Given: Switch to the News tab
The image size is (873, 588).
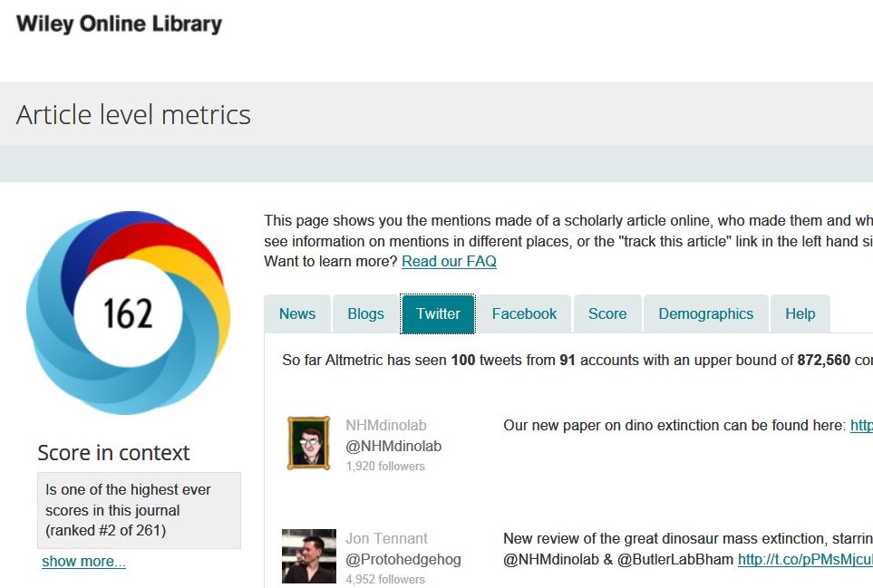Looking at the screenshot, I should 297,314.
